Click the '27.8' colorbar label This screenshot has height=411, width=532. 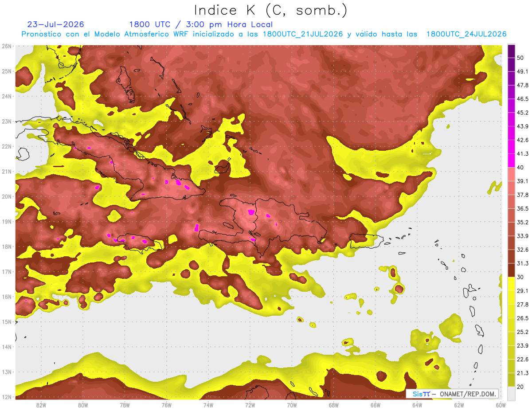tap(523, 305)
